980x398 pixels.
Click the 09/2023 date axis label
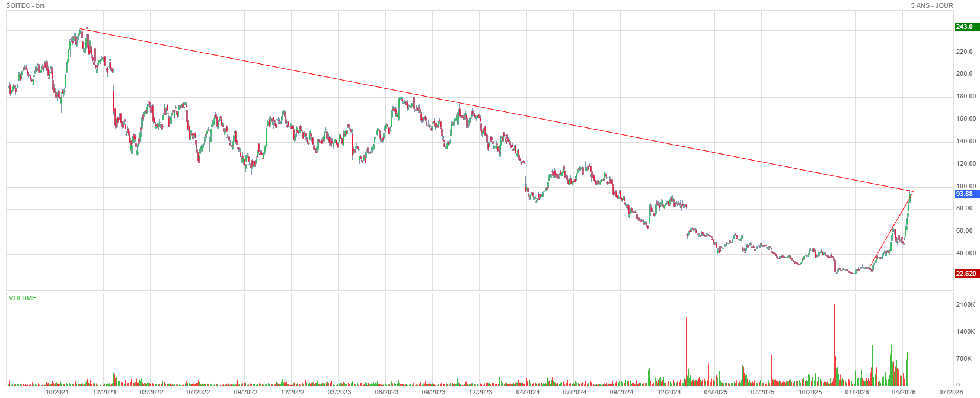433,392
